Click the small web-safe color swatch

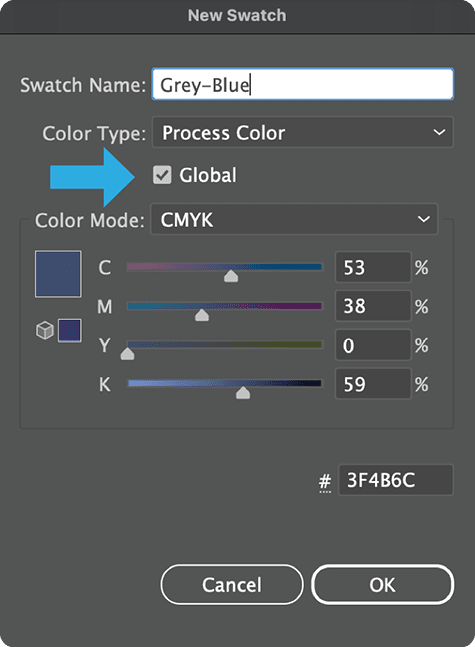tap(69, 331)
